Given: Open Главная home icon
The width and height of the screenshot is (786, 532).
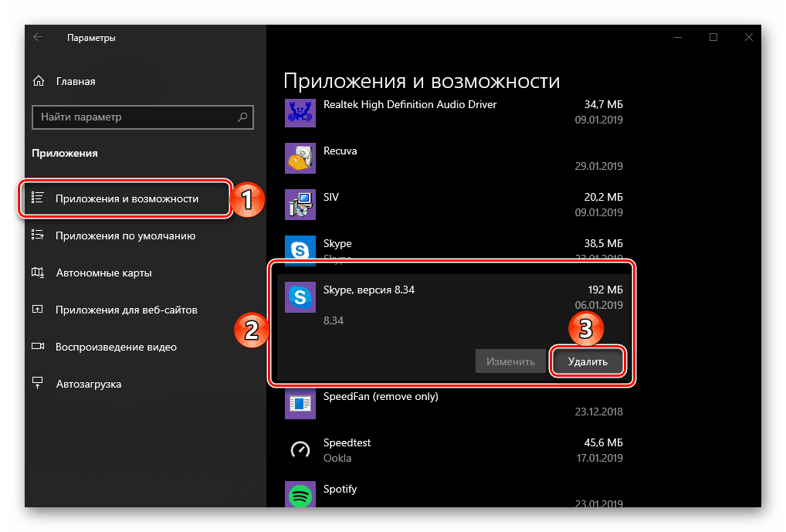Looking at the screenshot, I should 39,81.
